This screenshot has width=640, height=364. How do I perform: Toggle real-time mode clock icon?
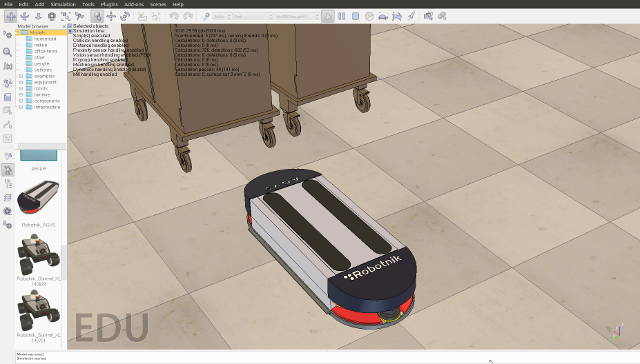tap(369, 16)
